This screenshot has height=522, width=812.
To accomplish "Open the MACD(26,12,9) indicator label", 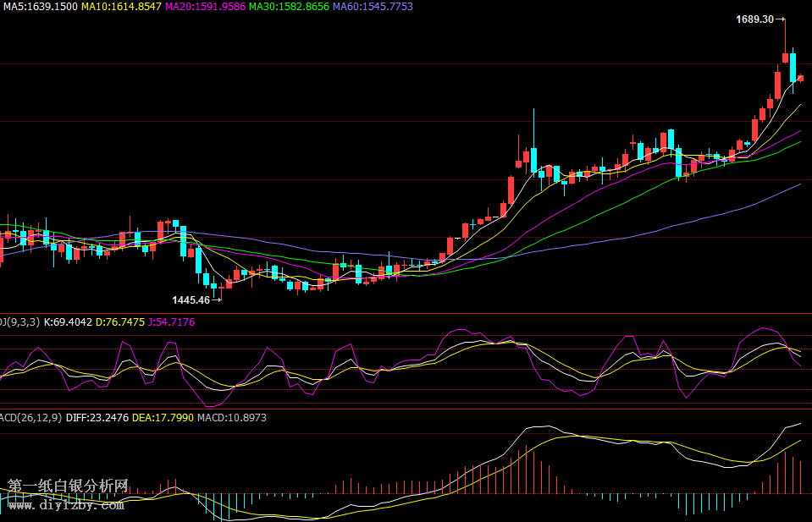I will click(x=30, y=418).
